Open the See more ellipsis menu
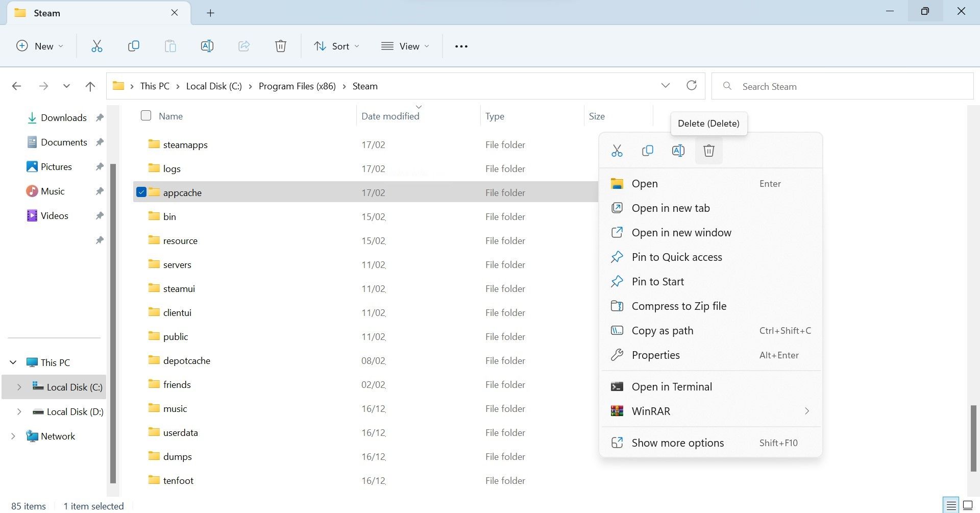 pos(461,46)
